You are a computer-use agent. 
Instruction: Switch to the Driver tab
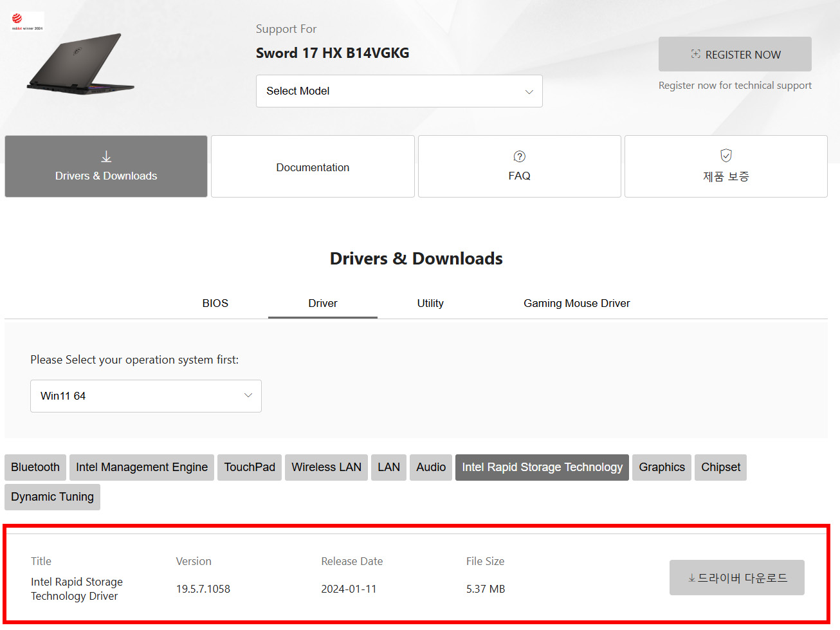coord(323,303)
